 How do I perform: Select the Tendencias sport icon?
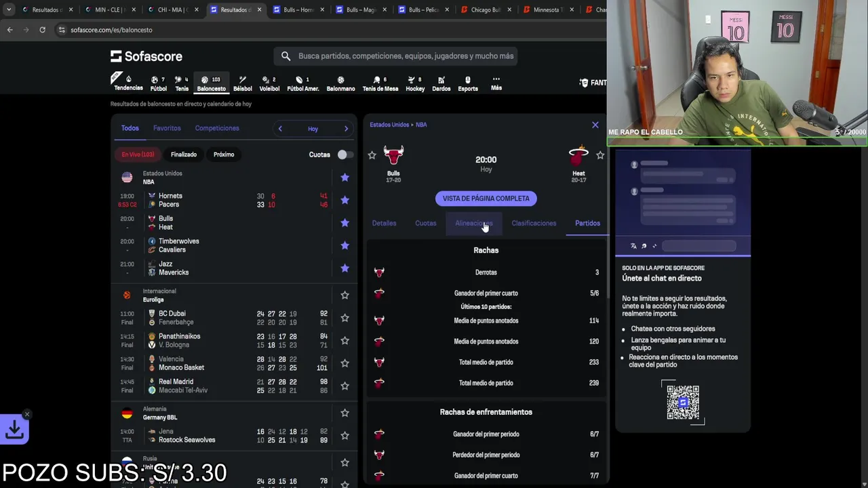coord(128,83)
